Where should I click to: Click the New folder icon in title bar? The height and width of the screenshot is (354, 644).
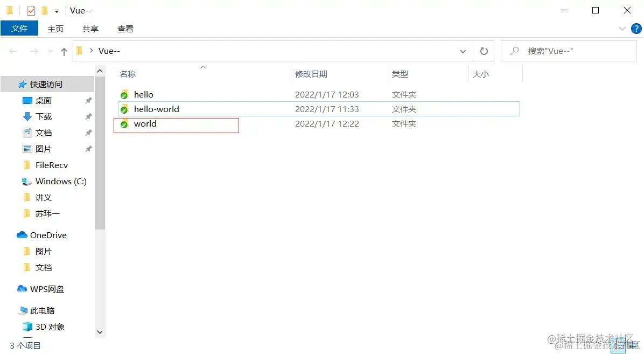click(x=45, y=10)
